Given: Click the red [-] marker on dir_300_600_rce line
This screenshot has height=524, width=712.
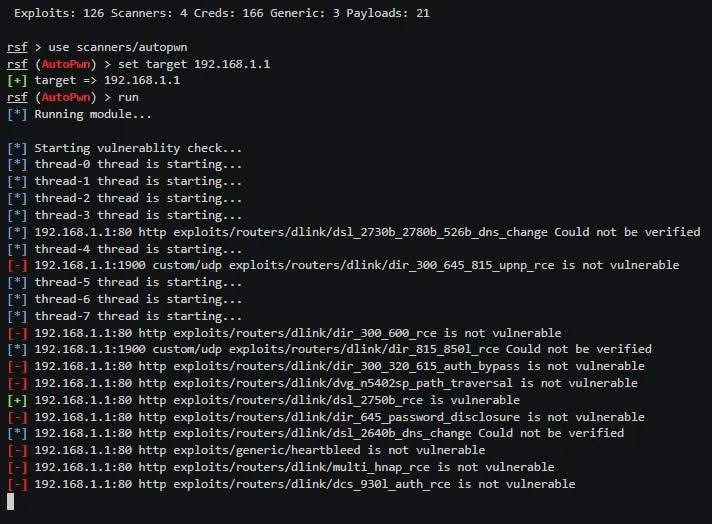Looking at the screenshot, I should (17, 333).
